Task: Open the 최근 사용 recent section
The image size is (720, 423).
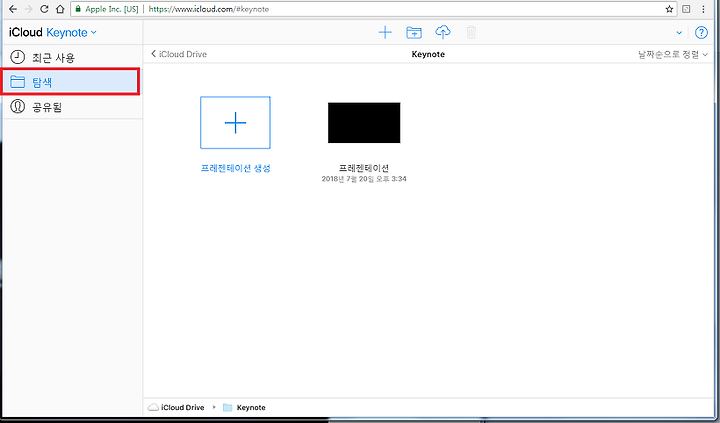Action: tap(72, 57)
